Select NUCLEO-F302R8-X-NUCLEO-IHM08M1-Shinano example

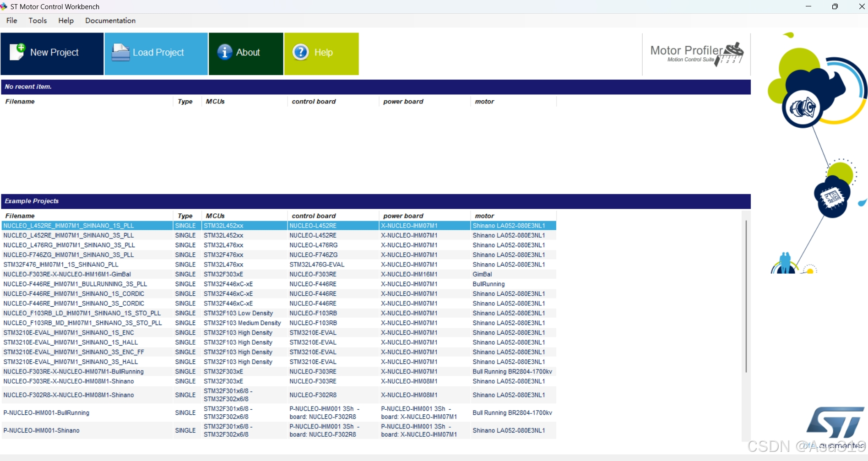(279, 395)
